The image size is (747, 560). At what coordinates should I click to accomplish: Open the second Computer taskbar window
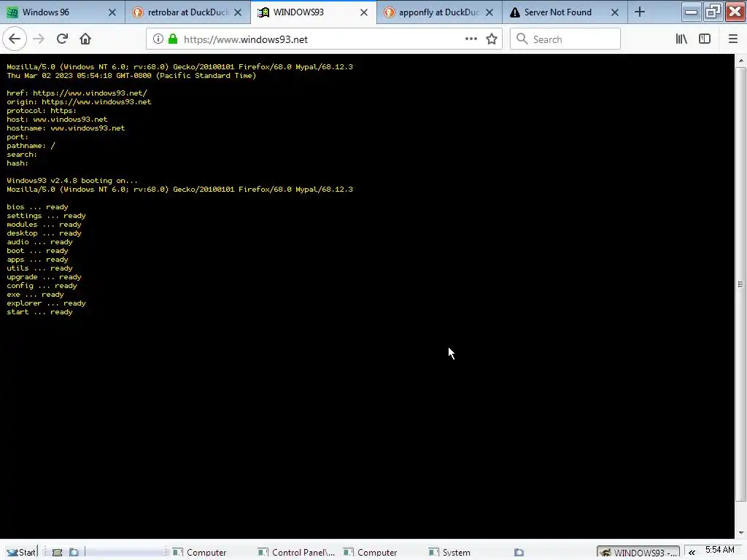pyautogui.click(x=370, y=553)
